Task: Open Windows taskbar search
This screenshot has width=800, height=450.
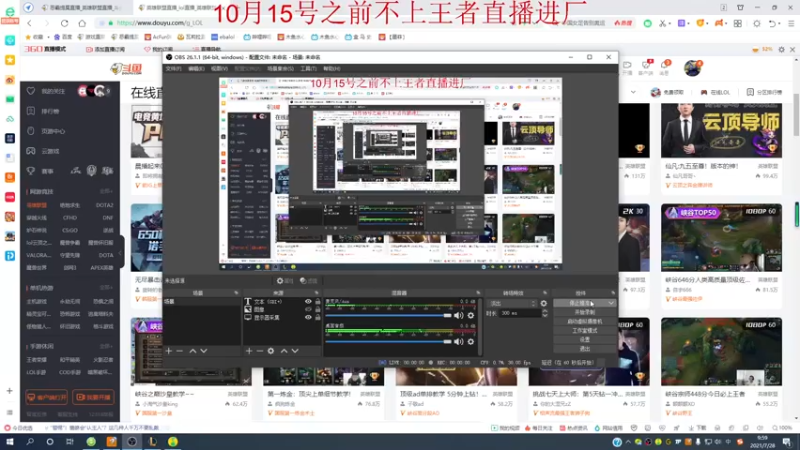Action: [x=30, y=442]
